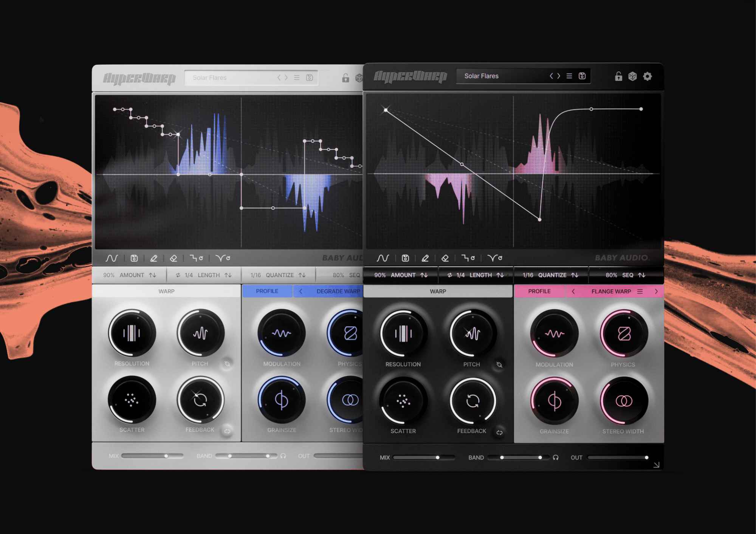
Task: Click lowest curve point in dark window
Action: [539, 219]
